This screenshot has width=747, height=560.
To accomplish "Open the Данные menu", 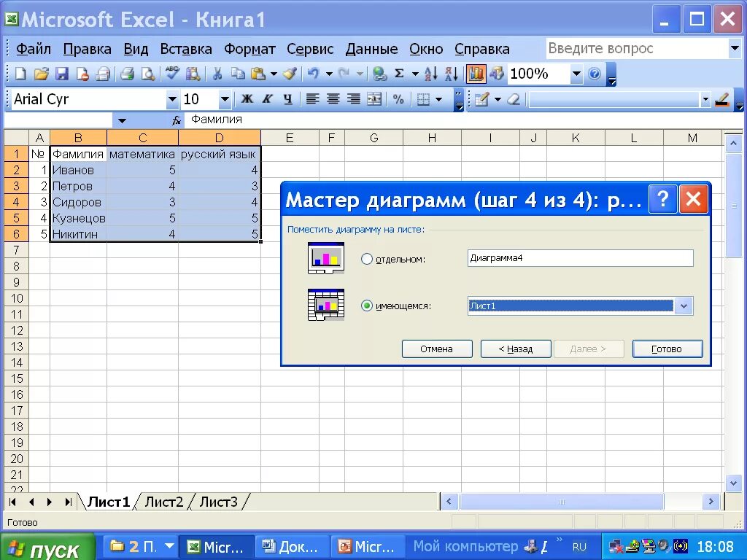I will point(371,49).
